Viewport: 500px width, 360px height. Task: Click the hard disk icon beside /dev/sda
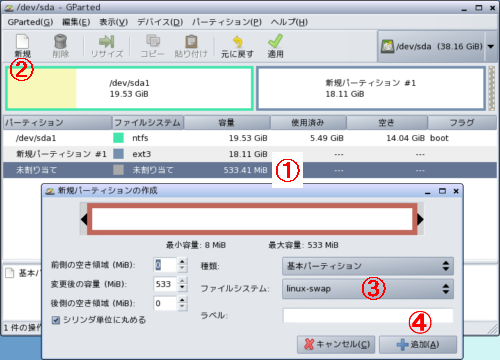point(387,46)
